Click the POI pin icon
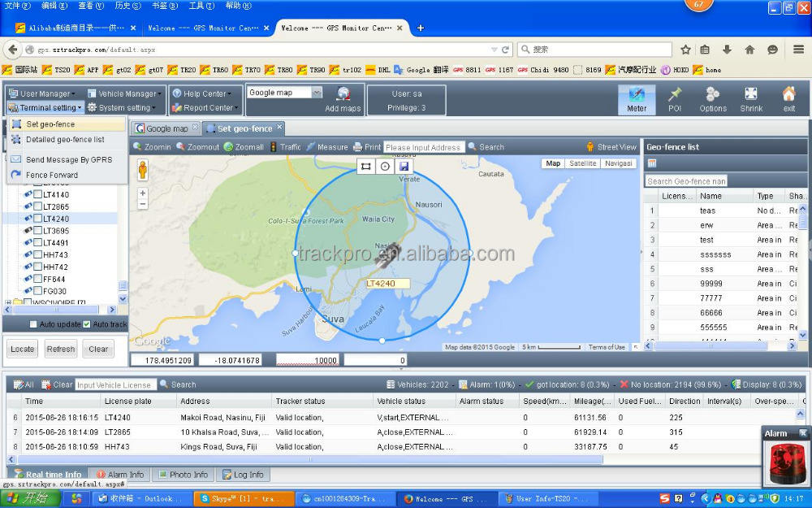 pyautogui.click(x=674, y=99)
